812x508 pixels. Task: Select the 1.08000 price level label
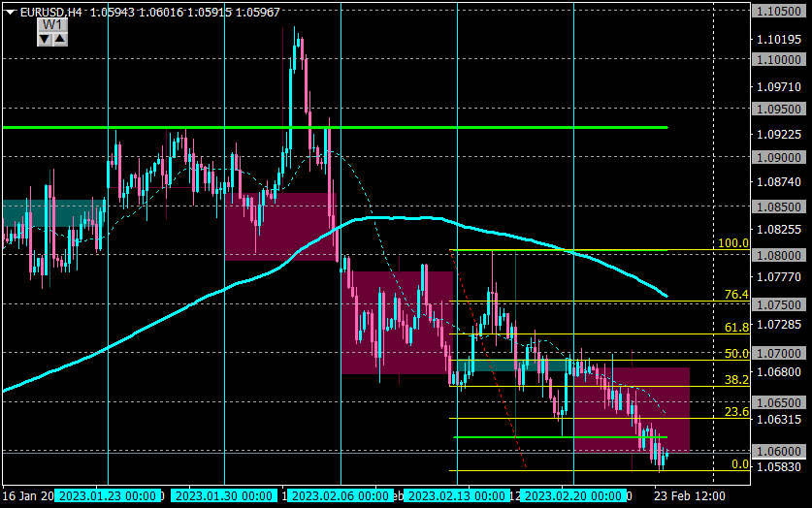click(779, 256)
